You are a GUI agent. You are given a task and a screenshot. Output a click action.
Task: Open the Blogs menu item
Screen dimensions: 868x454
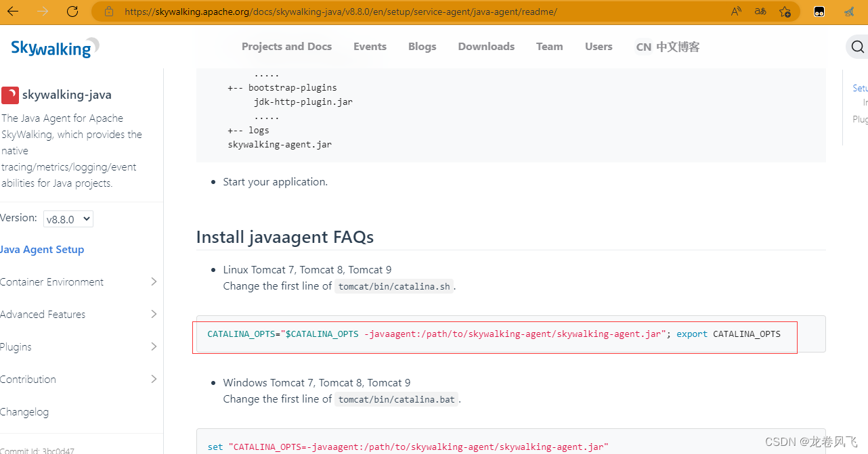422,47
